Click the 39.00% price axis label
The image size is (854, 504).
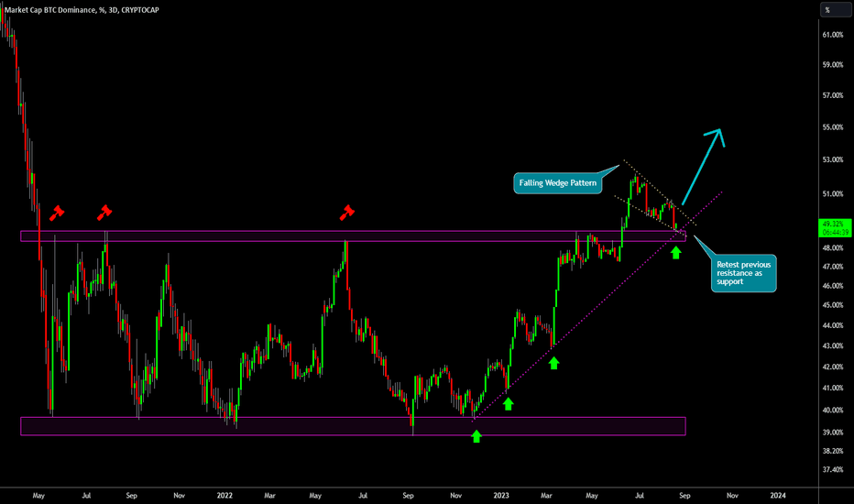pos(833,433)
